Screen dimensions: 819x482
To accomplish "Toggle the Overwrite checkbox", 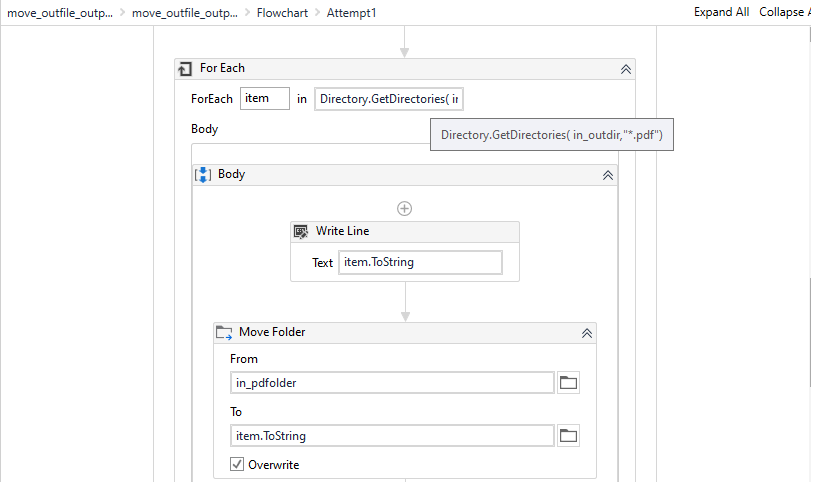I will click(237, 464).
